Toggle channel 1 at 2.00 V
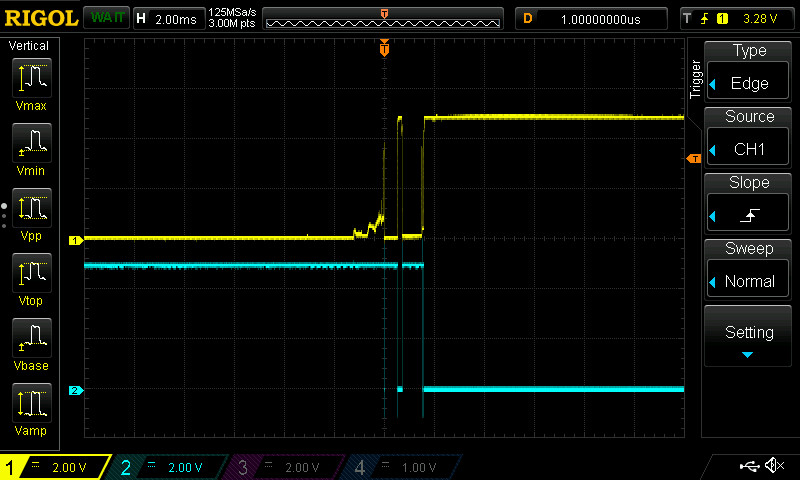 point(55,467)
